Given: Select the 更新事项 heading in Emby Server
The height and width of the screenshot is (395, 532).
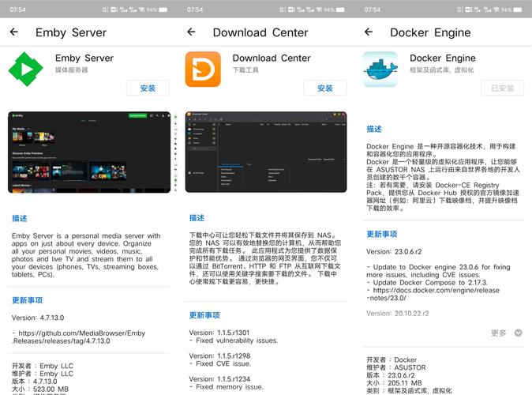Looking at the screenshot, I should [27, 300].
